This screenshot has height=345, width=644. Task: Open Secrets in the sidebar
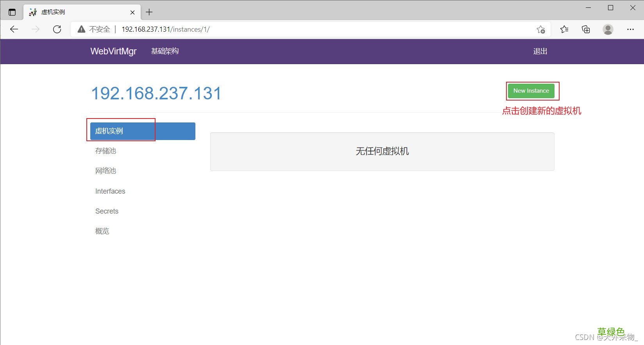[x=107, y=211]
